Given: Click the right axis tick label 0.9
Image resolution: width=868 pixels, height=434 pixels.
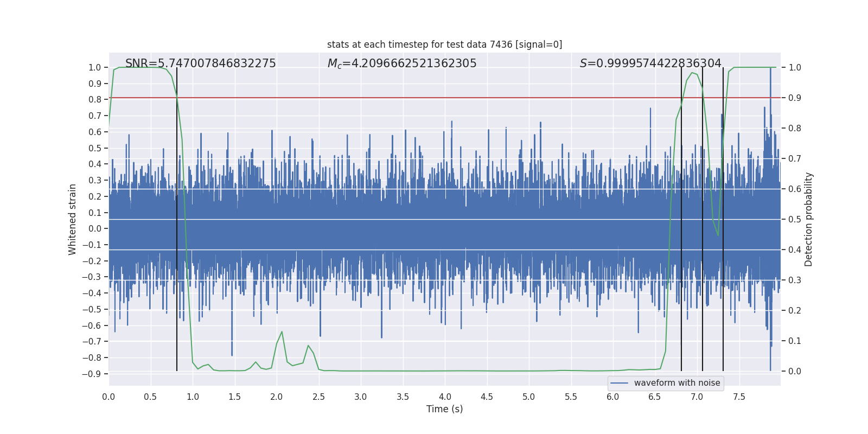Looking at the screenshot, I should tap(795, 98).
